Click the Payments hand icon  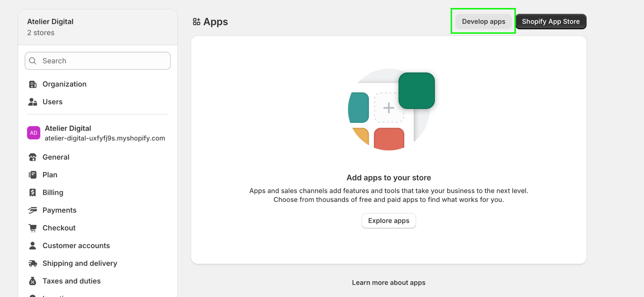(33, 210)
